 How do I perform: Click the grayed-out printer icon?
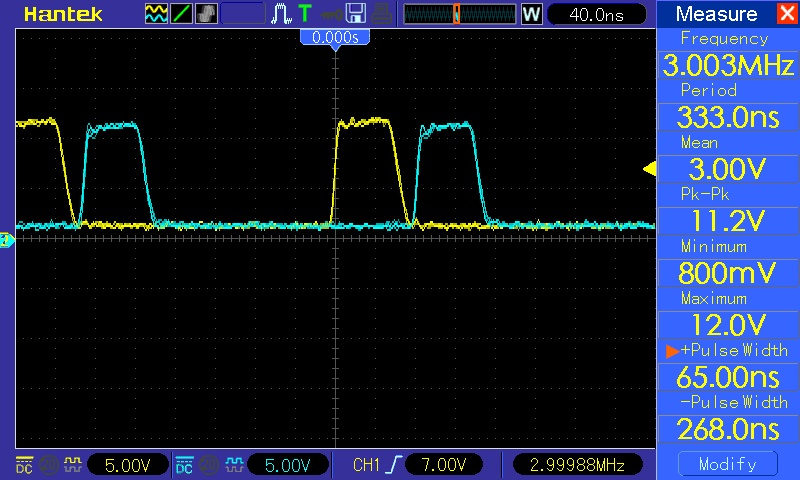pyautogui.click(x=381, y=14)
